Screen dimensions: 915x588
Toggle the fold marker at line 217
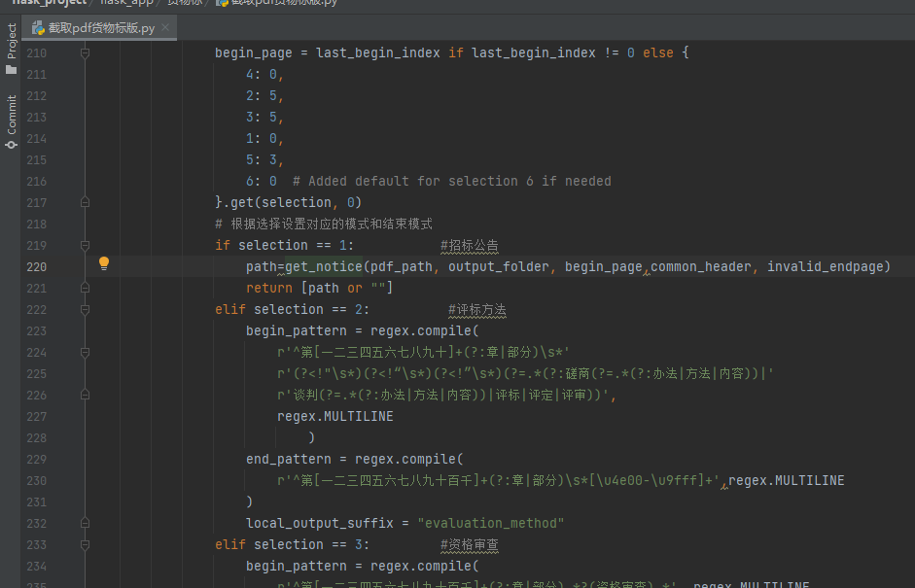85,202
